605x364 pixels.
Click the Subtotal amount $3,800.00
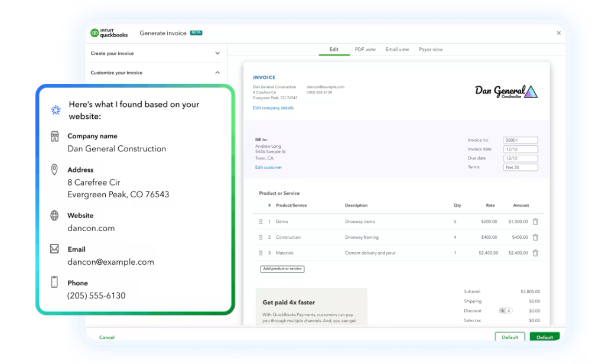[530, 292]
